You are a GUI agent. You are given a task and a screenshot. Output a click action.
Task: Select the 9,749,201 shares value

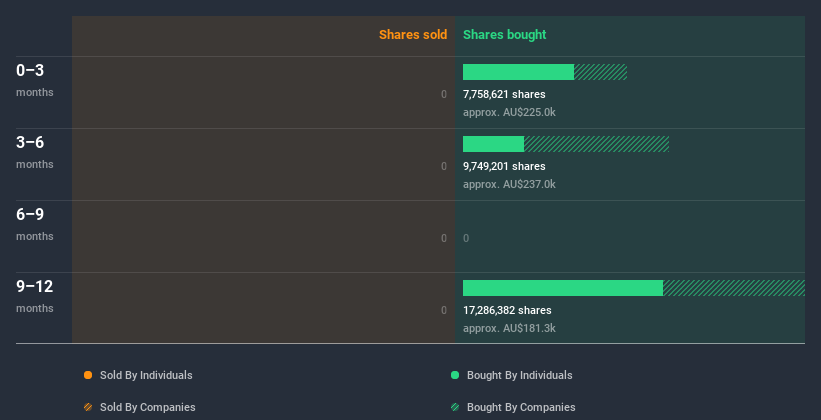point(504,166)
